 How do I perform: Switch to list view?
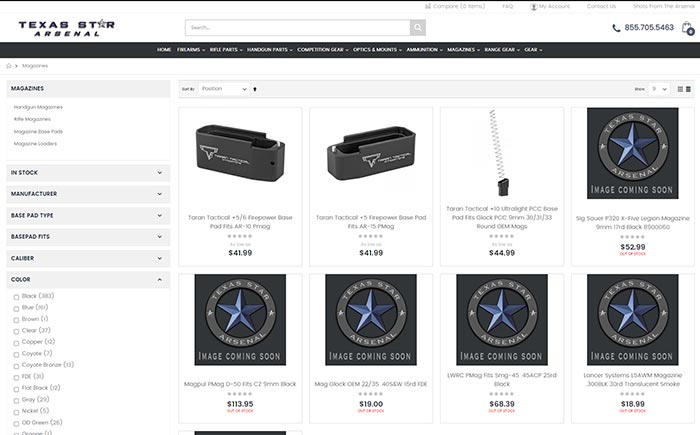[x=688, y=89]
